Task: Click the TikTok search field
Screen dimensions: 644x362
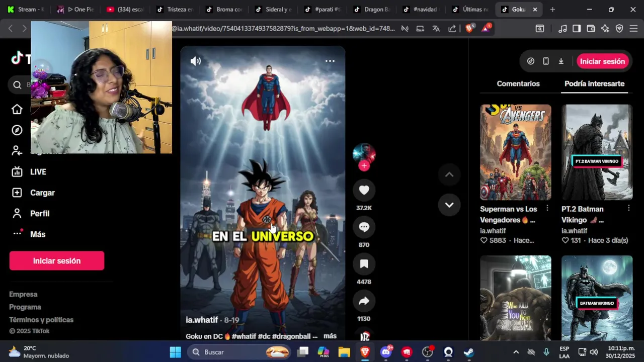Action: coord(20,84)
